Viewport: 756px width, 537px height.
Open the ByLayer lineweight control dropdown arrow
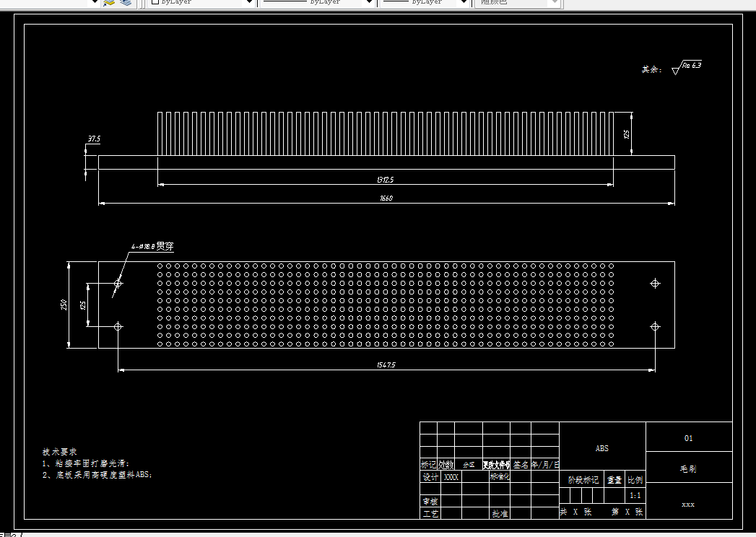464,2
